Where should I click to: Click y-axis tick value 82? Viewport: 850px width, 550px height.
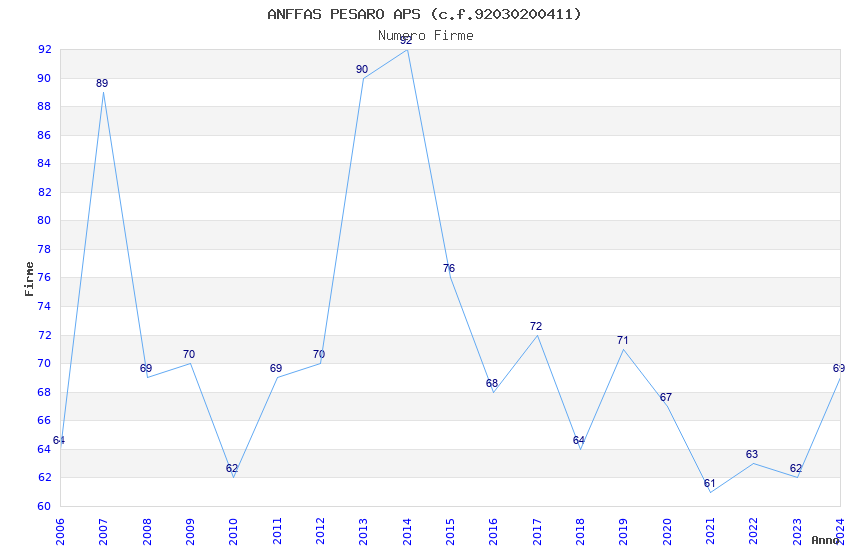click(44, 192)
